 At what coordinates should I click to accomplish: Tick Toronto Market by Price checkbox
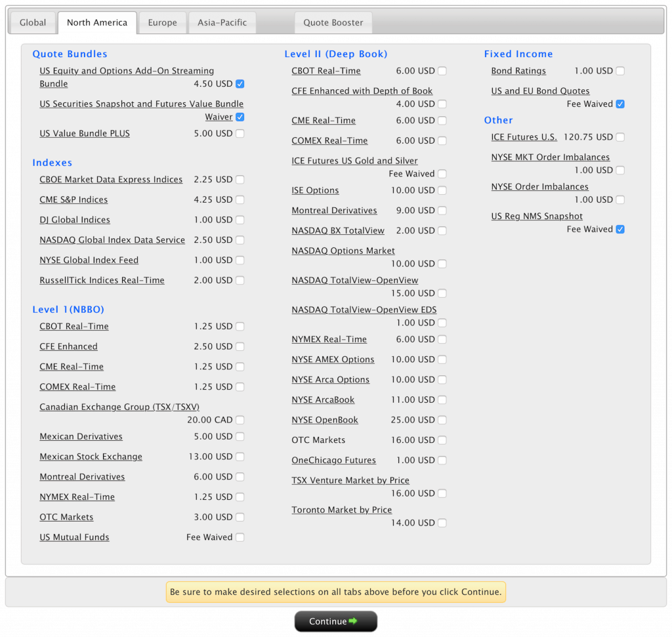[x=442, y=523]
